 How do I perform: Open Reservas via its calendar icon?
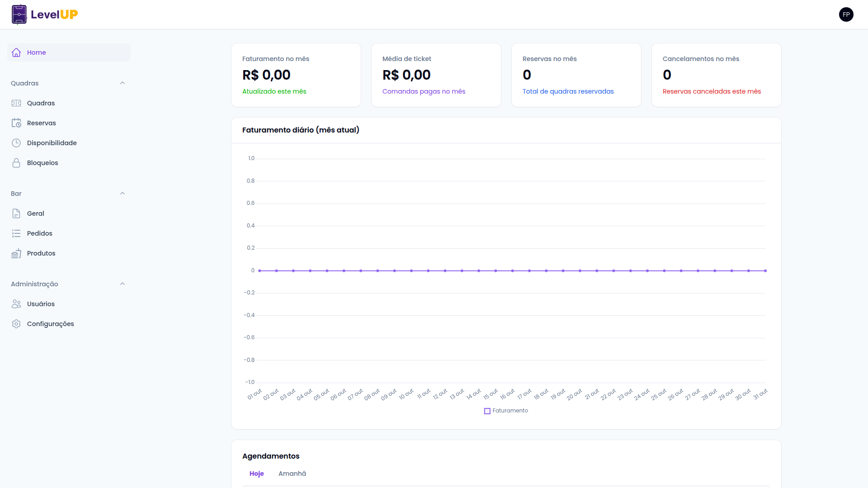click(x=16, y=123)
